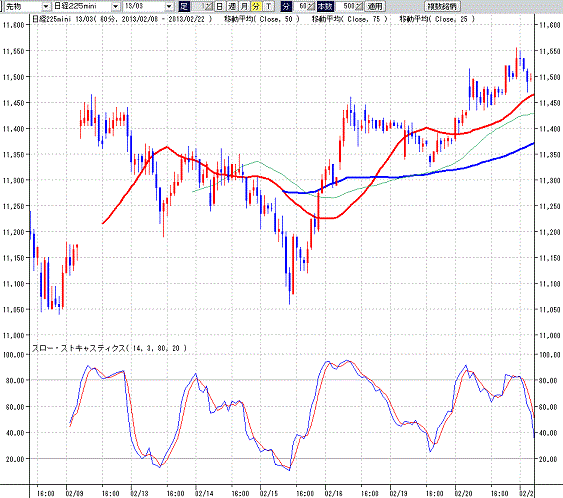Click the 移動平均(Close, 25) legend label
This screenshot has width=563, height=498.
click(437, 19)
